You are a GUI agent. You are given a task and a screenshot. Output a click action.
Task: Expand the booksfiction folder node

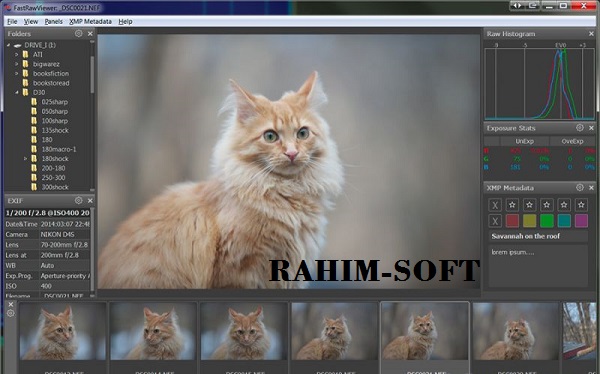coord(16,73)
